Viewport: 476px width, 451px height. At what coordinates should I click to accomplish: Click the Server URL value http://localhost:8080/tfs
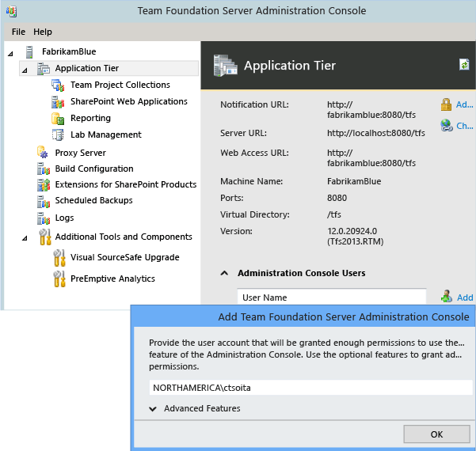(x=376, y=133)
